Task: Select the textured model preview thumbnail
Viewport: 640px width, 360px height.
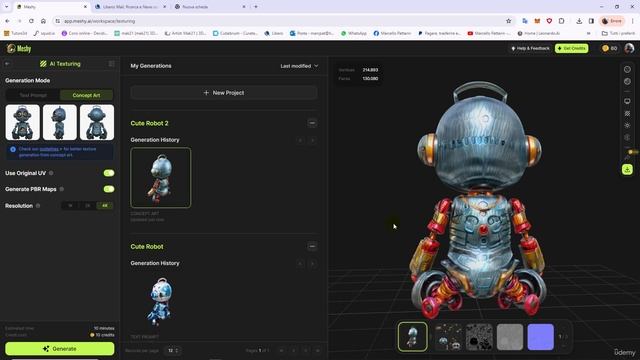Action: click(x=413, y=337)
